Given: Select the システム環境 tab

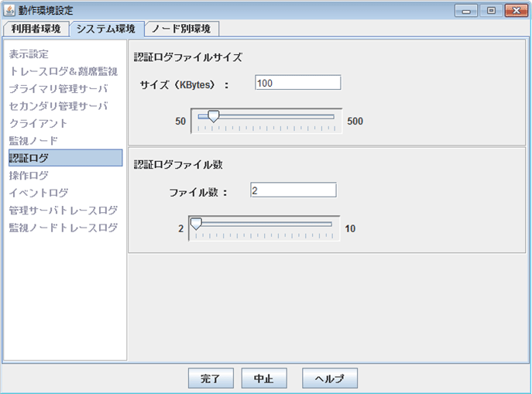Looking at the screenshot, I should [x=106, y=29].
